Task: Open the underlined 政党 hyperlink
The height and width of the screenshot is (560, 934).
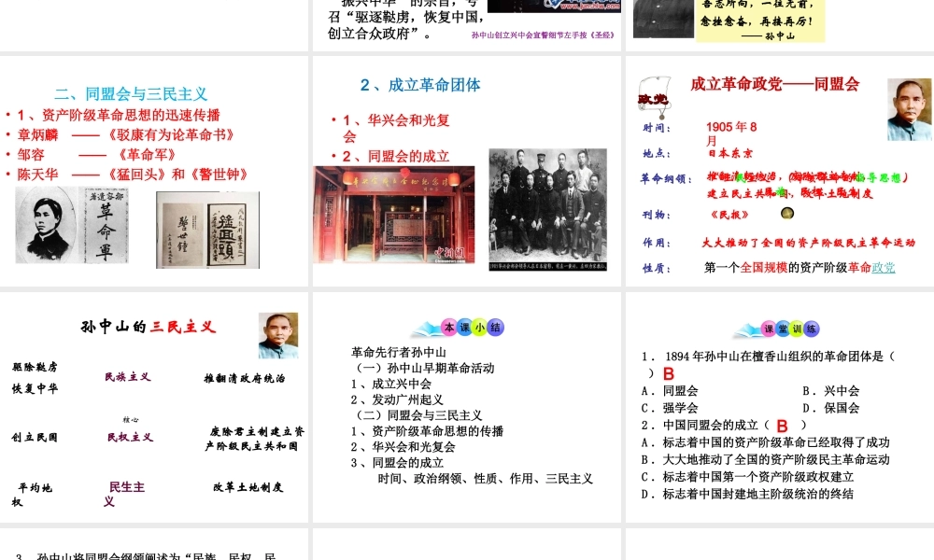Action: 884,268
